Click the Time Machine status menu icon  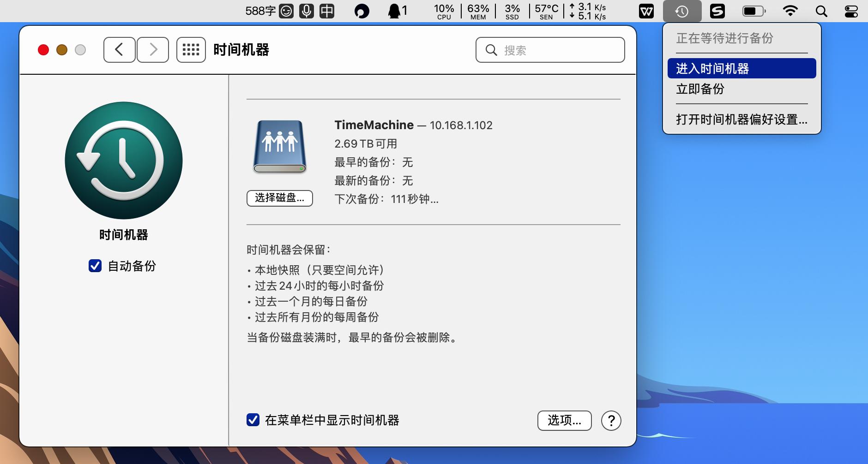[683, 11]
